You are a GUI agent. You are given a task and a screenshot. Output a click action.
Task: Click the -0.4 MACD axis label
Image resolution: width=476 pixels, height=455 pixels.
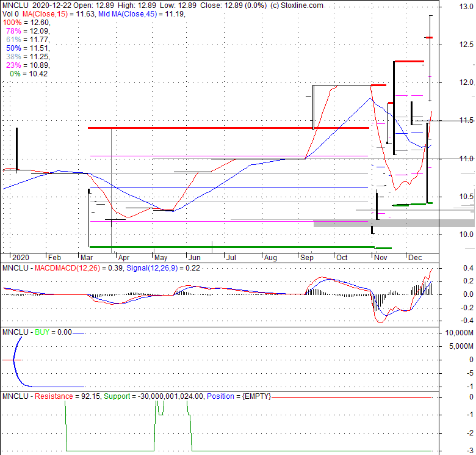[467, 321]
